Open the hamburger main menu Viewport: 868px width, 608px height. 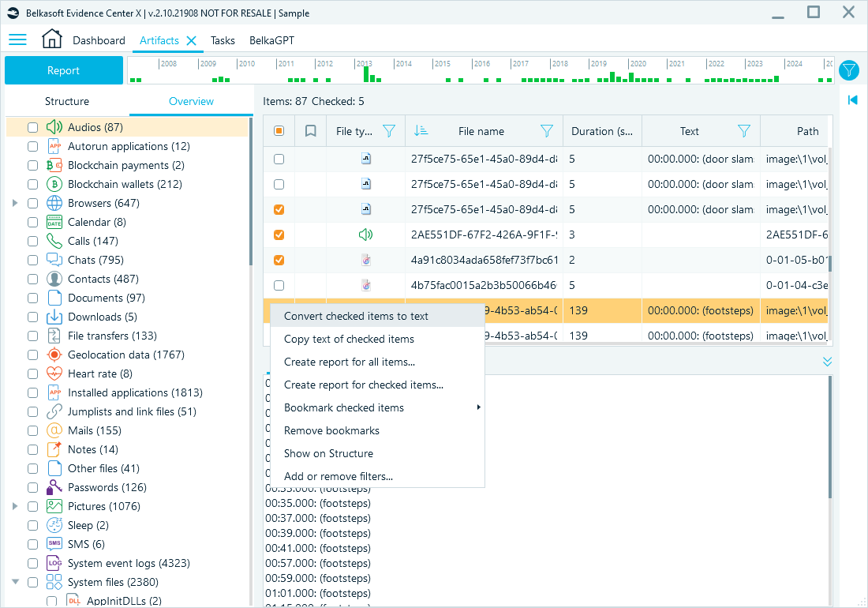coord(17,40)
